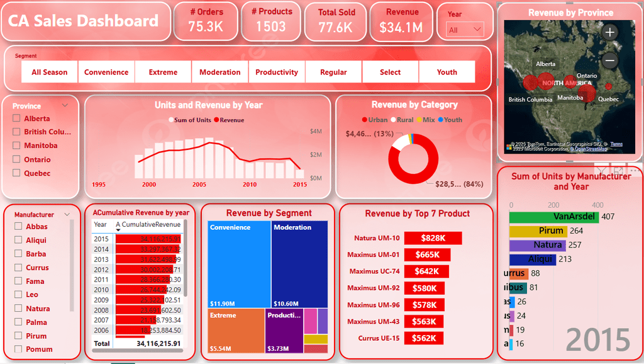This screenshot has height=364, width=644.
Task: Click the Urban legend marker in Revenue by Category
Action: [364, 120]
